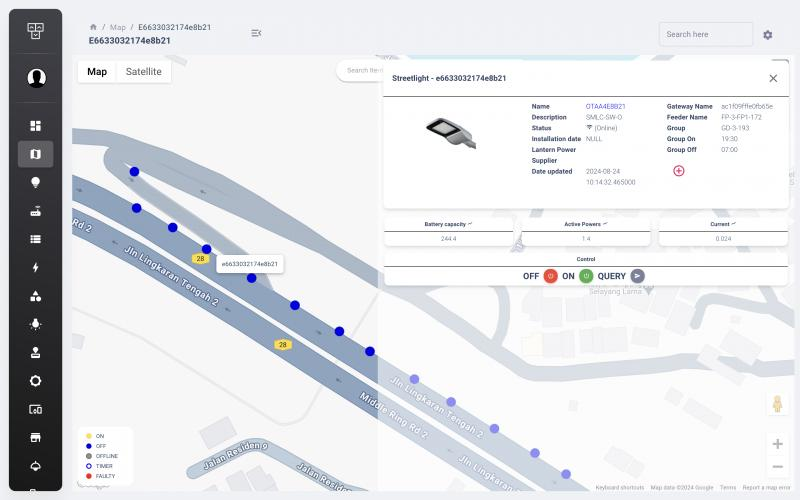Open the dashboard icon in sidebar

click(x=36, y=126)
